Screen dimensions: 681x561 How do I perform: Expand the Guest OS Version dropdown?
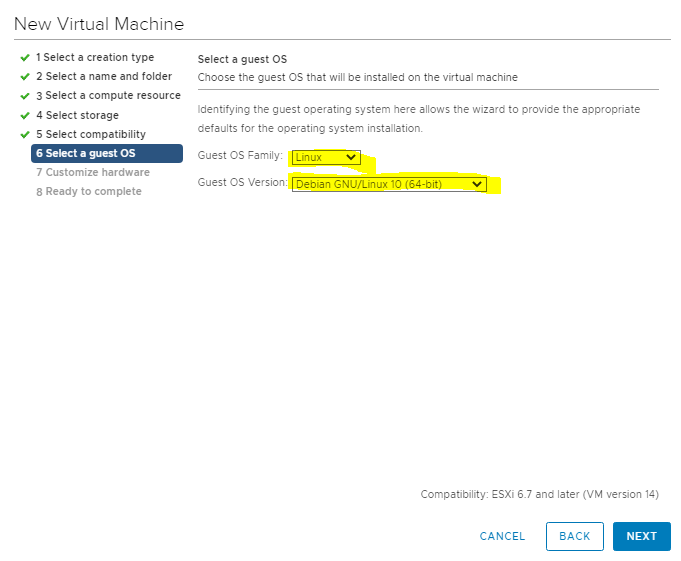click(x=389, y=184)
